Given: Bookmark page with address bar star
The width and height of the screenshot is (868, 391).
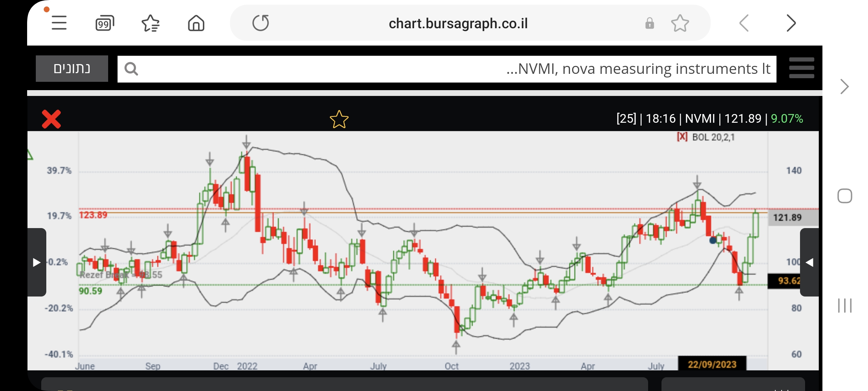Looking at the screenshot, I should click(x=680, y=24).
